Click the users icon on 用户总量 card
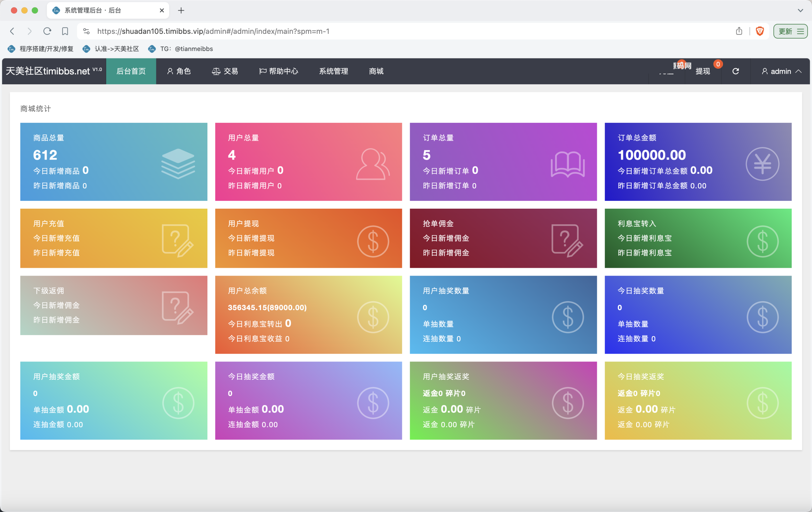This screenshot has height=512, width=812. (x=373, y=164)
